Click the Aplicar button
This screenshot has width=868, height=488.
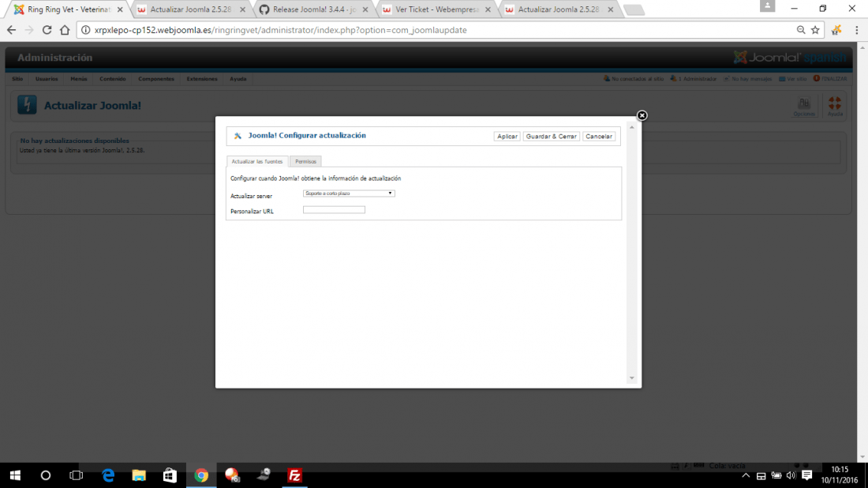[x=507, y=137]
